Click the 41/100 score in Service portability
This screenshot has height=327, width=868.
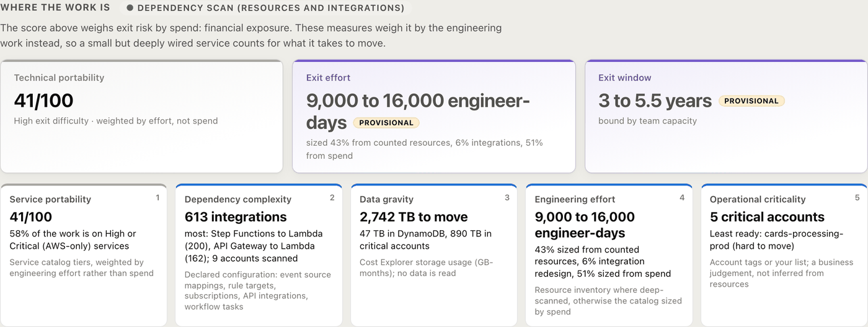pyautogui.click(x=31, y=217)
